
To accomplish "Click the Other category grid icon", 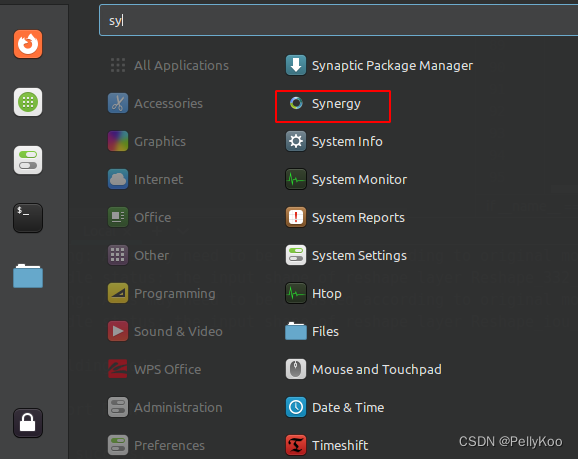I will pyautogui.click(x=118, y=255).
